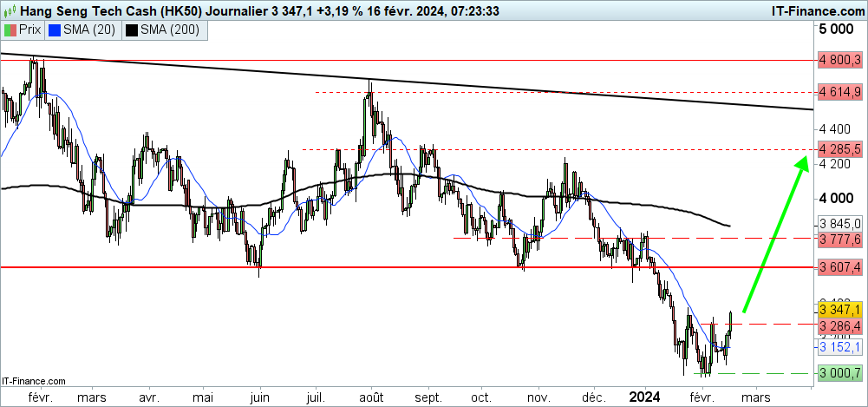Click the 3 607,4 red horizontal level tag
868x407 pixels.
839,268
